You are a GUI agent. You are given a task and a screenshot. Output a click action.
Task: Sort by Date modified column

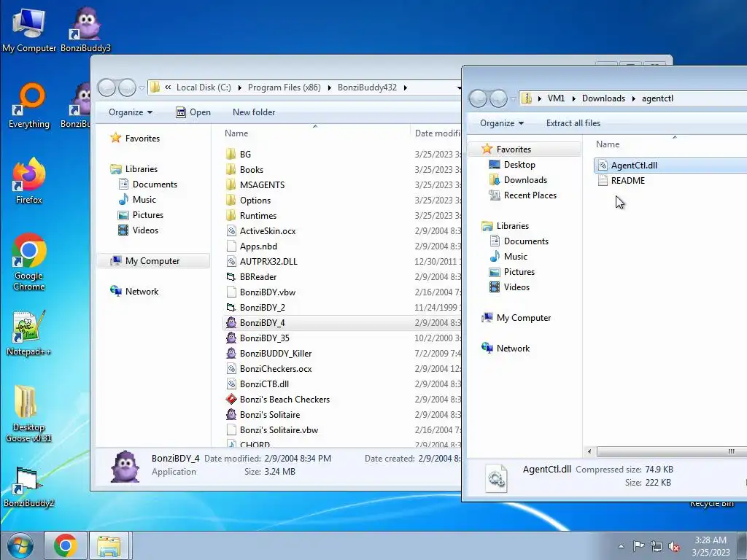click(436, 133)
